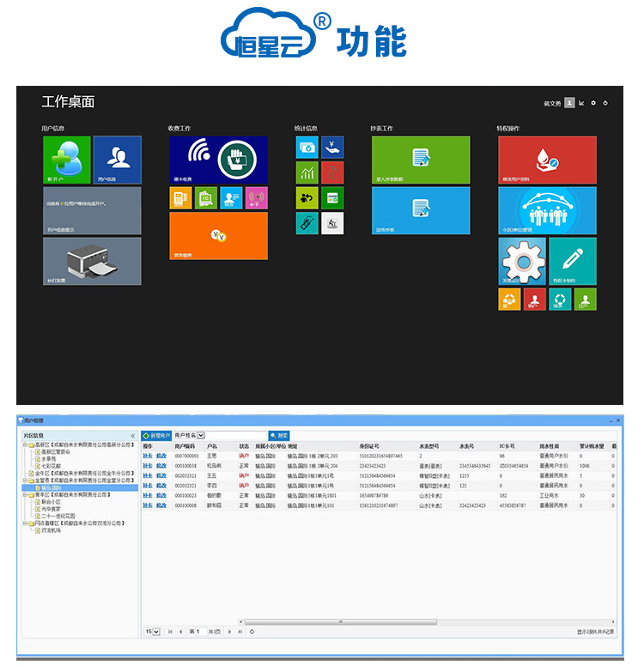This screenshot has height=665, width=644.
Task: Select the 联合小区 tree item
Action: point(51,502)
